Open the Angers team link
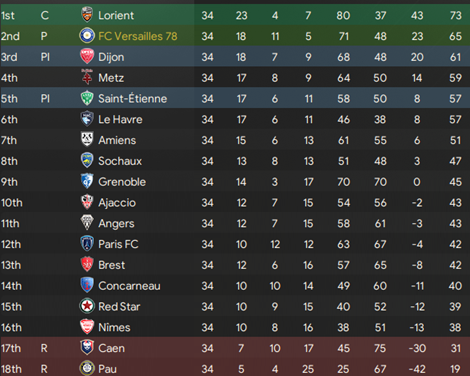This screenshot has width=470, height=376. (x=116, y=224)
